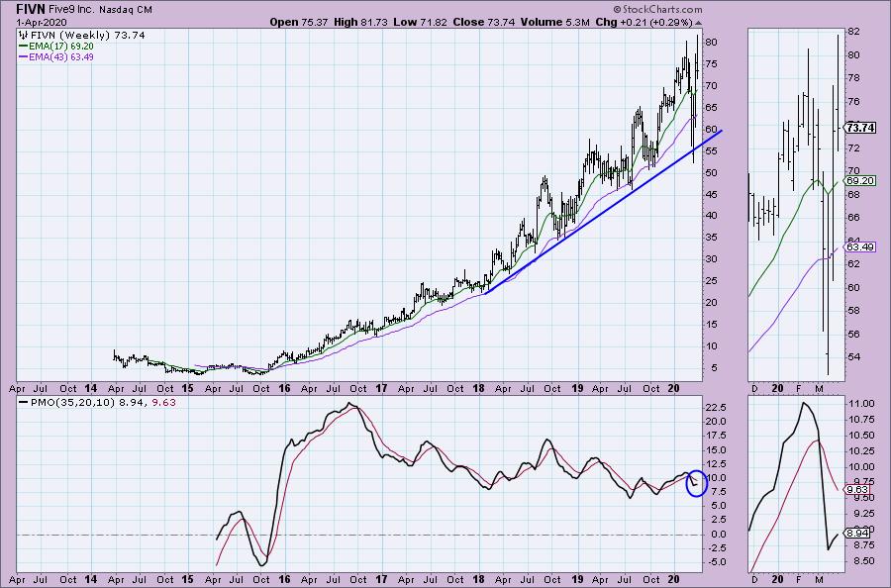The width and height of the screenshot is (891, 588).
Task: Click the black PMO legend line marker
Action: click(24, 402)
